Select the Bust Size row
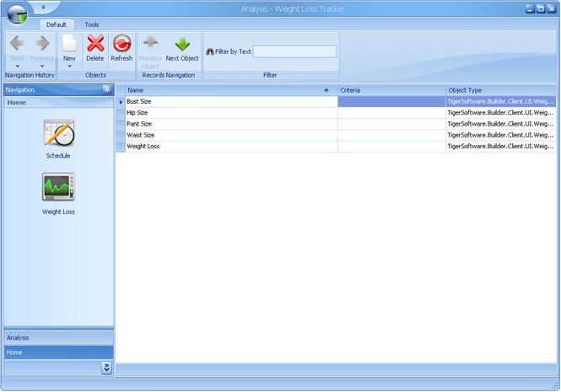The height and width of the screenshot is (392, 561). coord(336,101)
